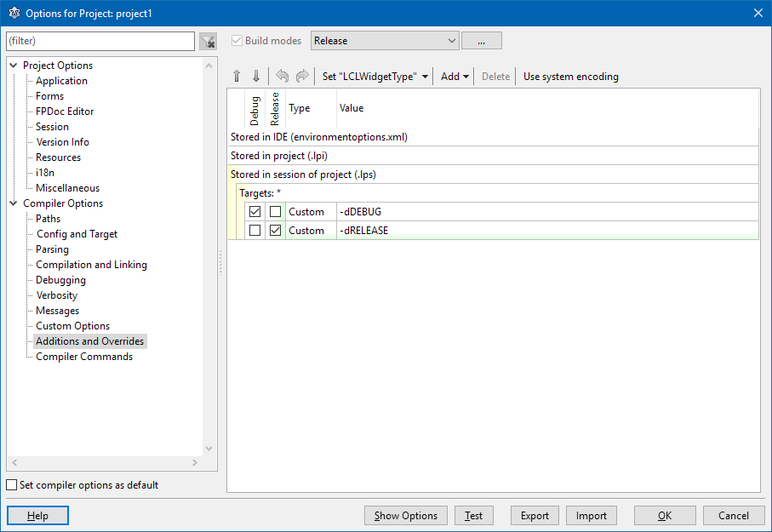Collapse the Project Options tree node
This screenshot has height=532, width=772.
click(x=13, y=66)
